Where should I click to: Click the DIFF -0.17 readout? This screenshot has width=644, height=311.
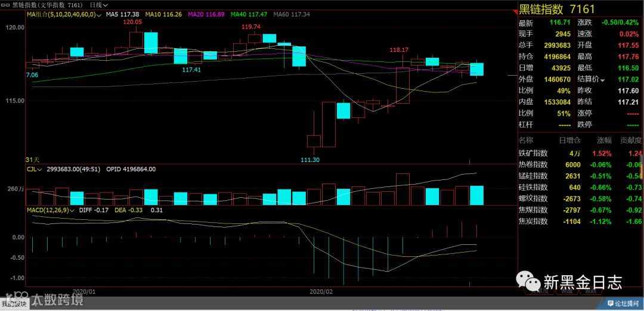94,210
